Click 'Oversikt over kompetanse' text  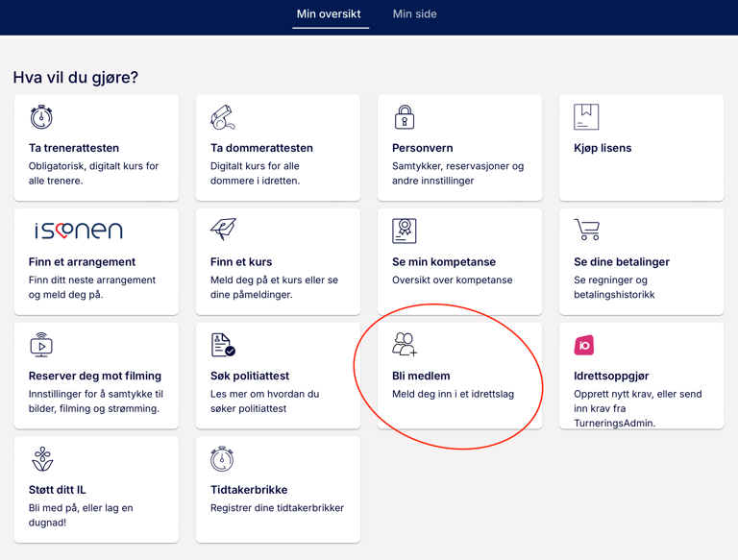click(x=453, y=280)
